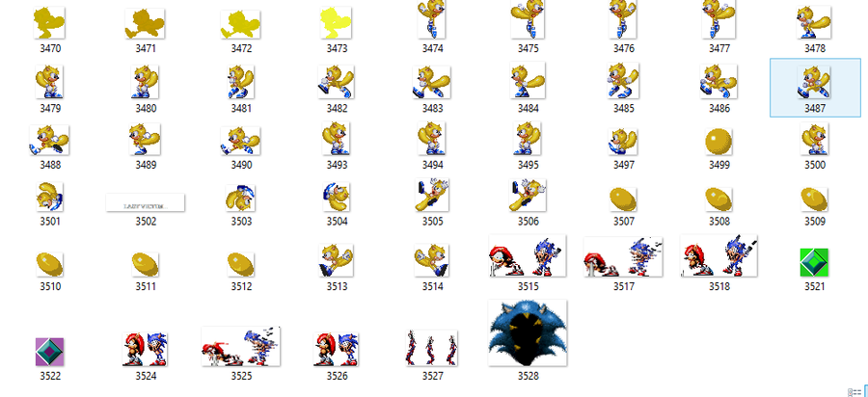This screenshot has width=868, height=397.
Task: Select sprite file 3493
Action: 336,138
